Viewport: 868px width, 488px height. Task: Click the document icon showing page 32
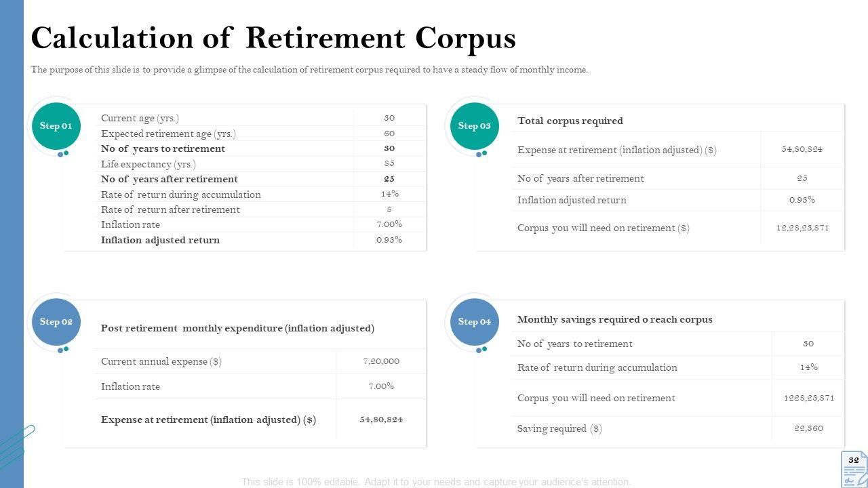click(x=854, y=468)
